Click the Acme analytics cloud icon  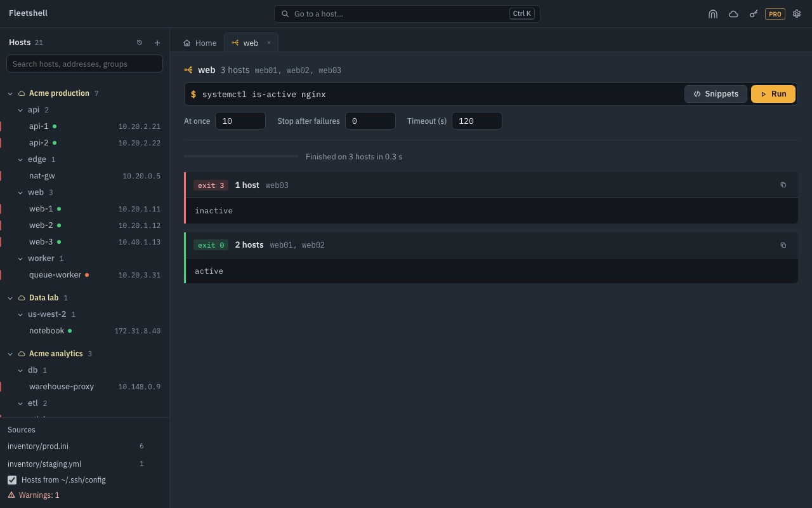pyautogui.click(x=22, y=354)
